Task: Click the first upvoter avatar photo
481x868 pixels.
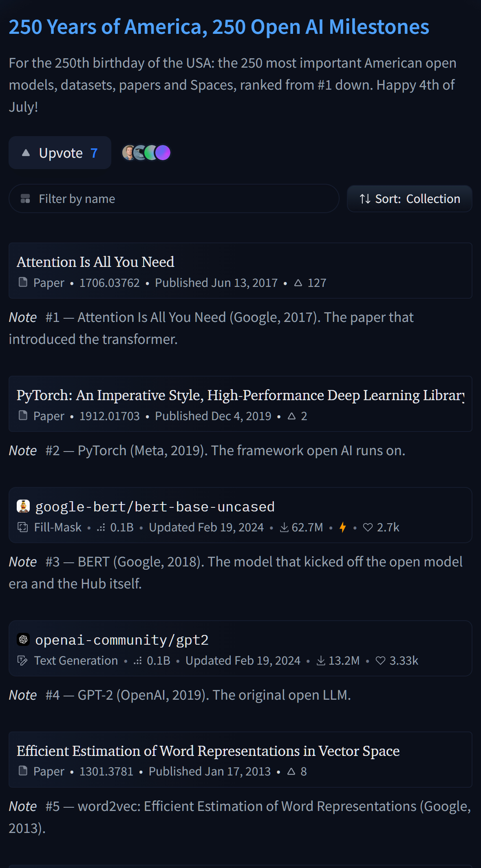Action: click(x=129, y=153)
